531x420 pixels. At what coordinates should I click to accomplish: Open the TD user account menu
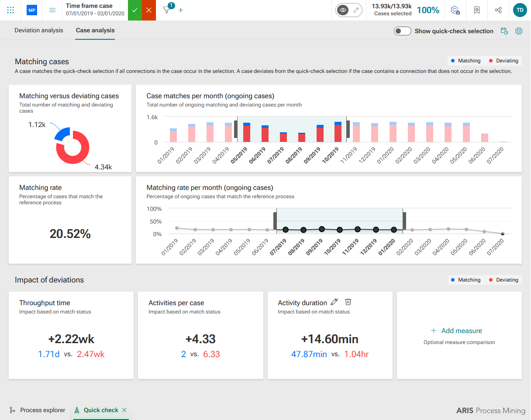(520, 10)
